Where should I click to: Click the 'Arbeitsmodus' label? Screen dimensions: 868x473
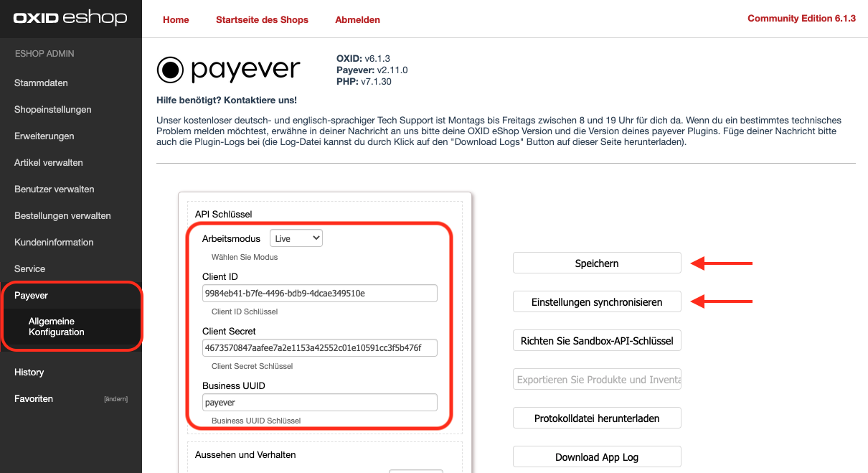[231, 238]
